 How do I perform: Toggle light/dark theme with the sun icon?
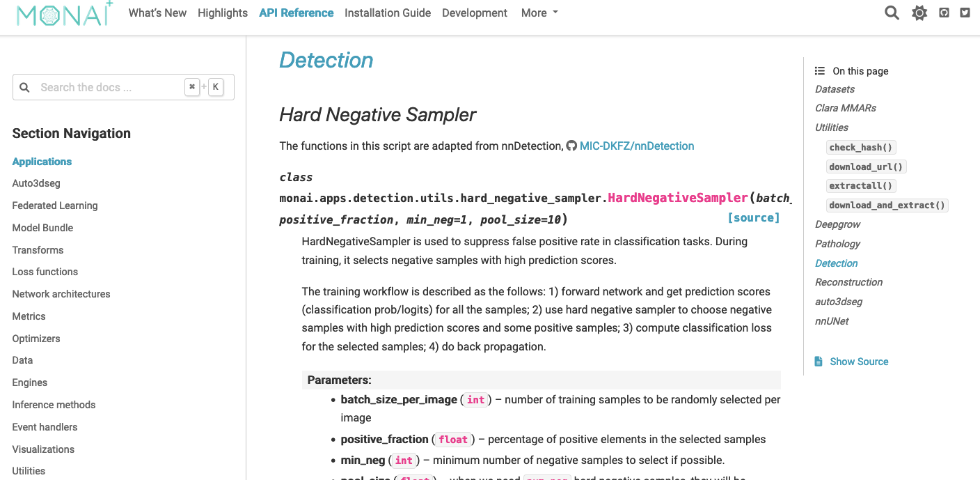tap(919, 13)
